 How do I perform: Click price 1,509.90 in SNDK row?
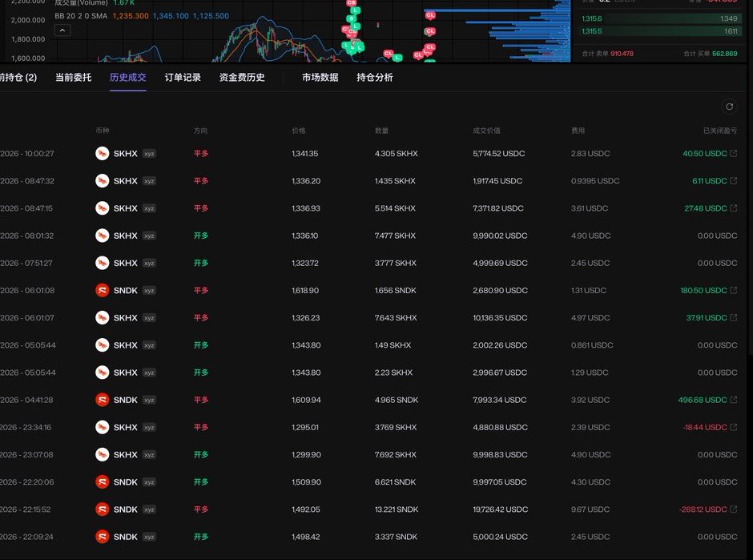click(x=306, y=482)
